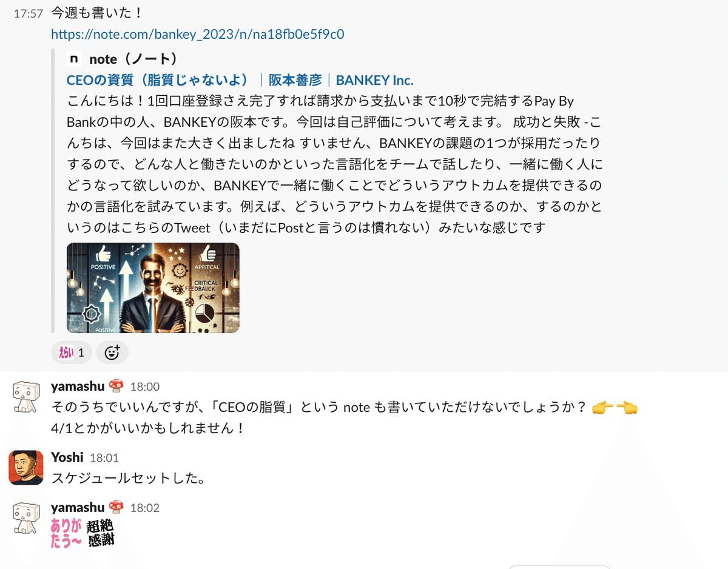Open yamashu's profile name at 18:00
The width and height of the screenshot is (728, 569).
(x=78, y=386)
